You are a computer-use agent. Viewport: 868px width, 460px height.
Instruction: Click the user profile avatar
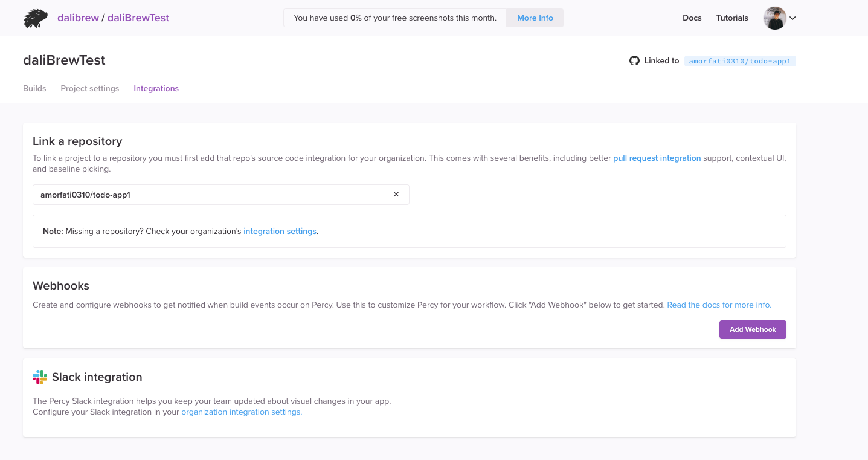coord(774,18)
